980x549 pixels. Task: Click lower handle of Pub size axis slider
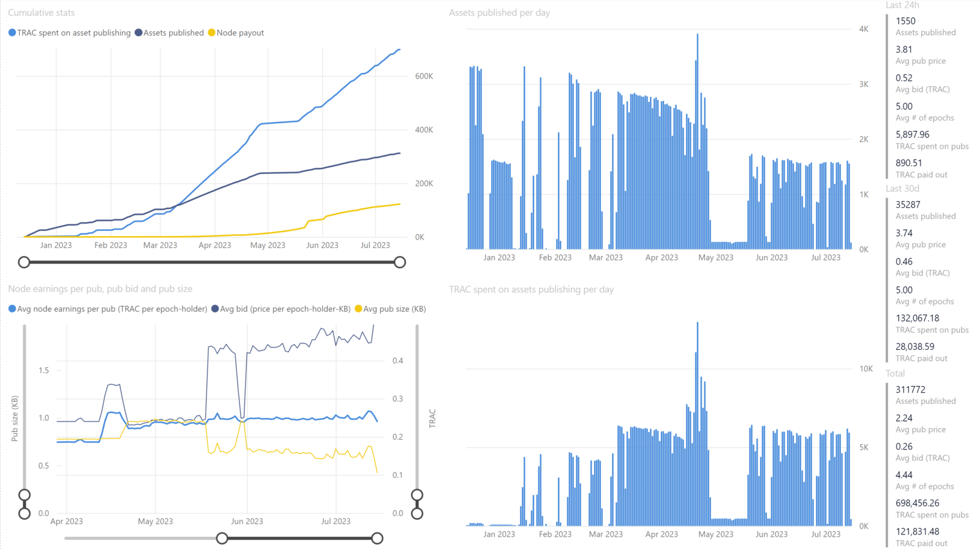click(x=24, y=513)
